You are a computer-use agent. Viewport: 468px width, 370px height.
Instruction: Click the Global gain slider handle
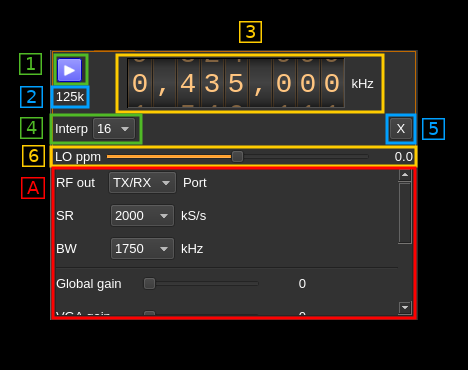click(149, 284)
